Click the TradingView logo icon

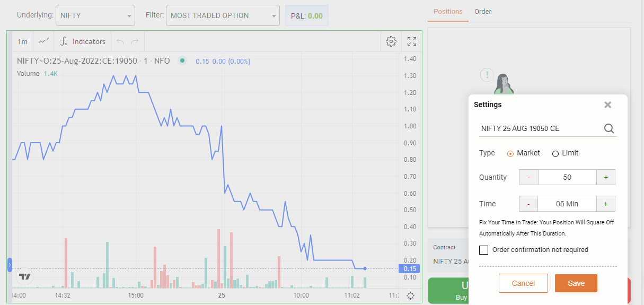click(24, 276)
